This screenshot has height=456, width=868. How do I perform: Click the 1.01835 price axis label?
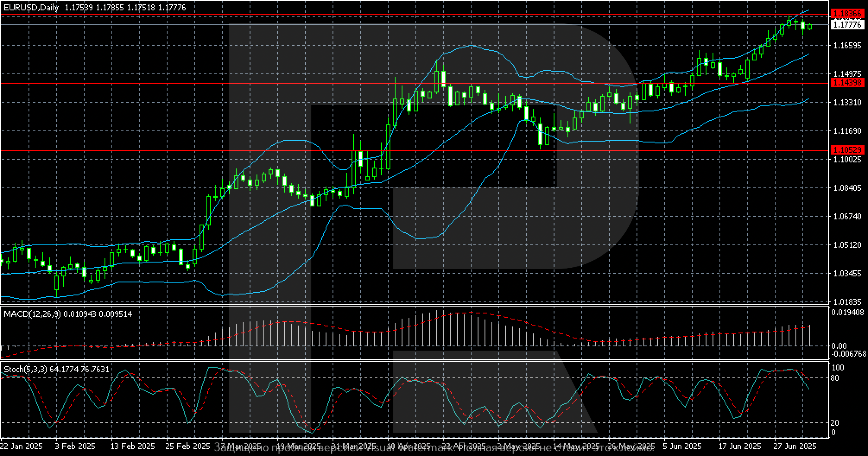(x=847, y=301)
